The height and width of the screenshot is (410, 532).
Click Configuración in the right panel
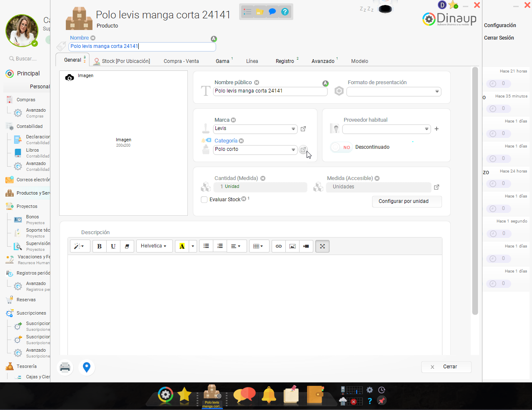click(500, 25)
